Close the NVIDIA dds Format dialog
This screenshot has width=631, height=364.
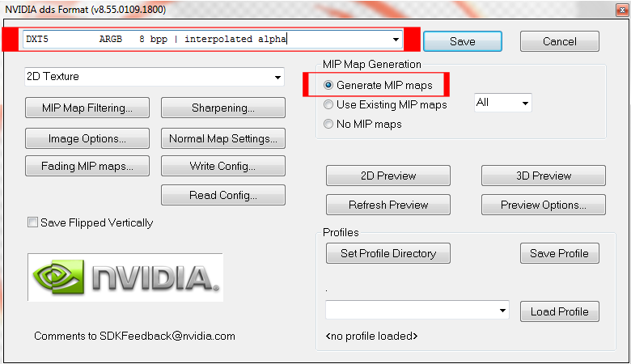[622, 10]
